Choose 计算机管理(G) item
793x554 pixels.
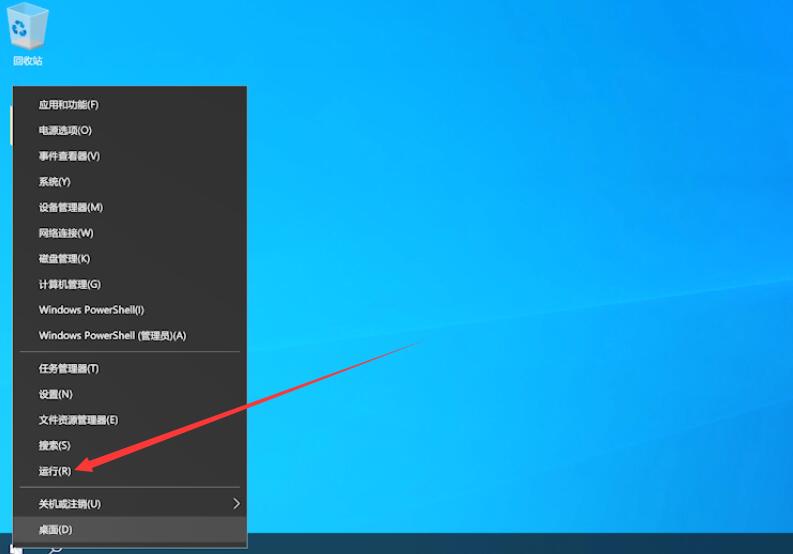(x=130, y=284)
